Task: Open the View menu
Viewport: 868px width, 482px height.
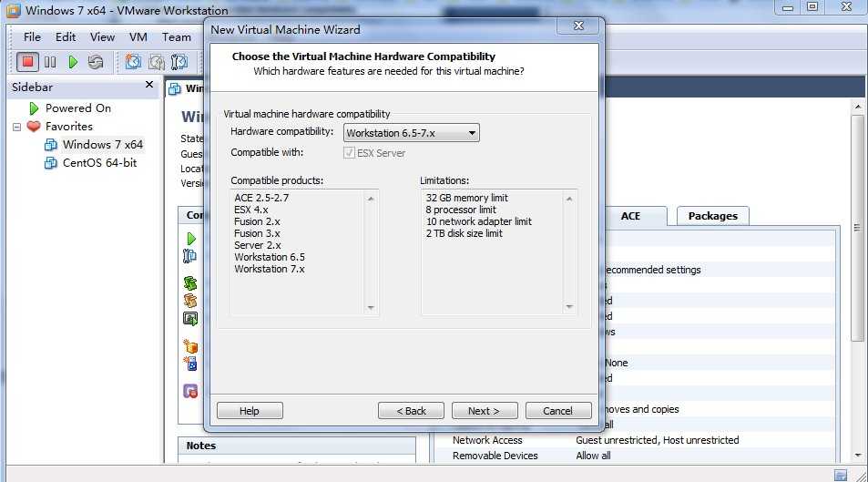Action: coord(102,37)
